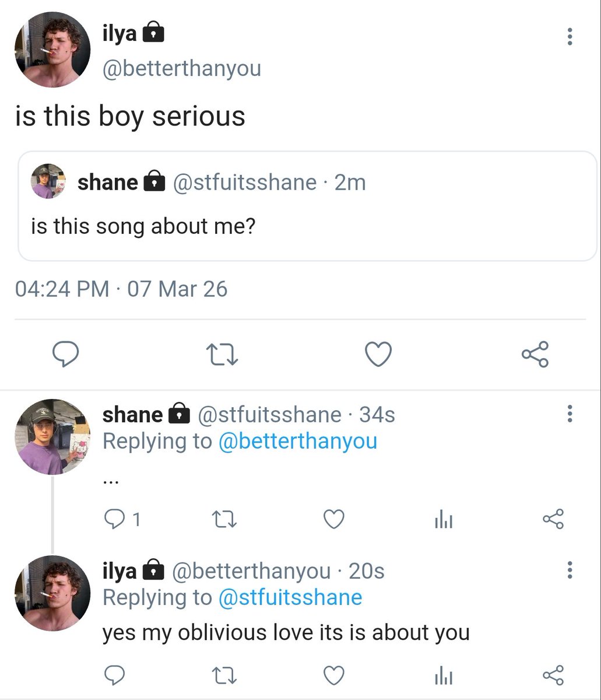Retweet shane's "..." reply
Screen dimensions: 601x700
[222, 519]
